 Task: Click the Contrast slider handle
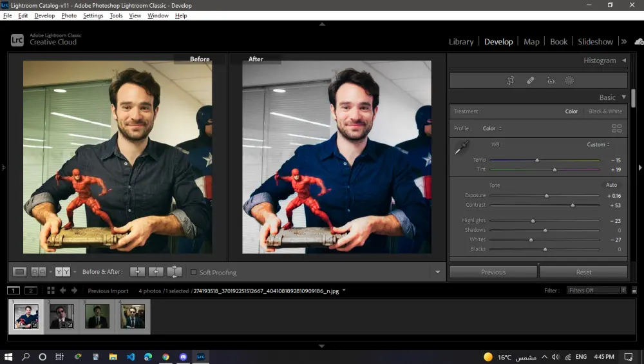(573, 205)
